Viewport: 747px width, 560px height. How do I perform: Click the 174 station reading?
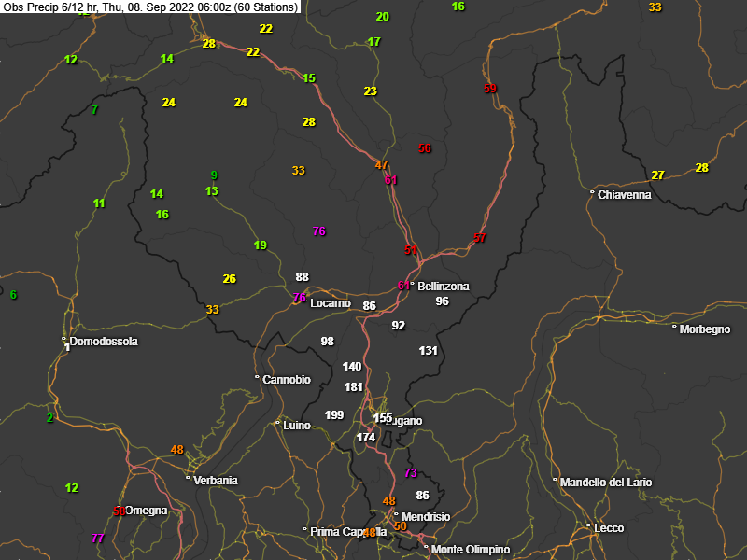[x=365, y=437]
